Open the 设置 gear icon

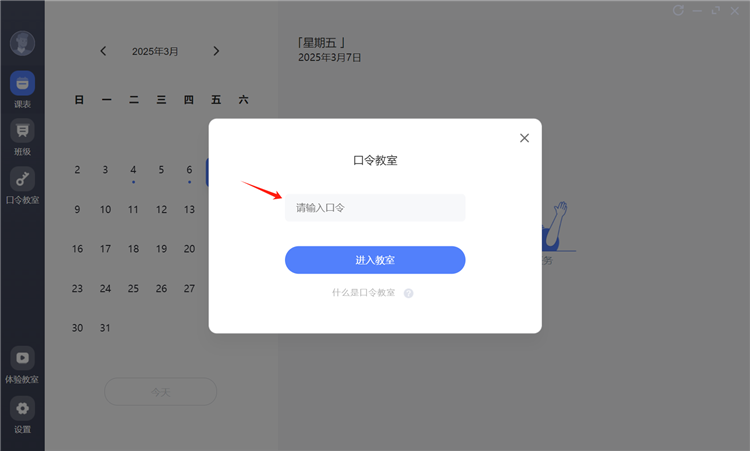pos(22,408)
